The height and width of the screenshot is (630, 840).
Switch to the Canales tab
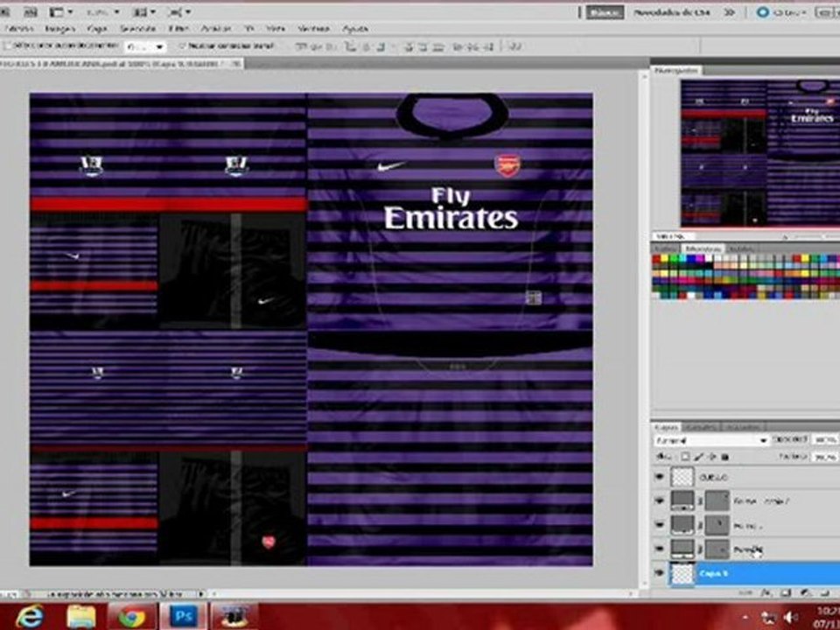point(701,427)
